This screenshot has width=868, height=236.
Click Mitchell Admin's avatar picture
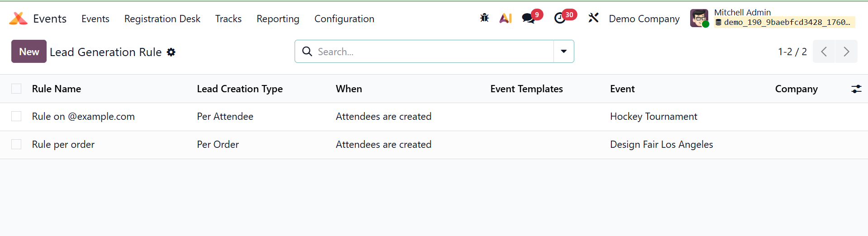[x=699, y=18]
